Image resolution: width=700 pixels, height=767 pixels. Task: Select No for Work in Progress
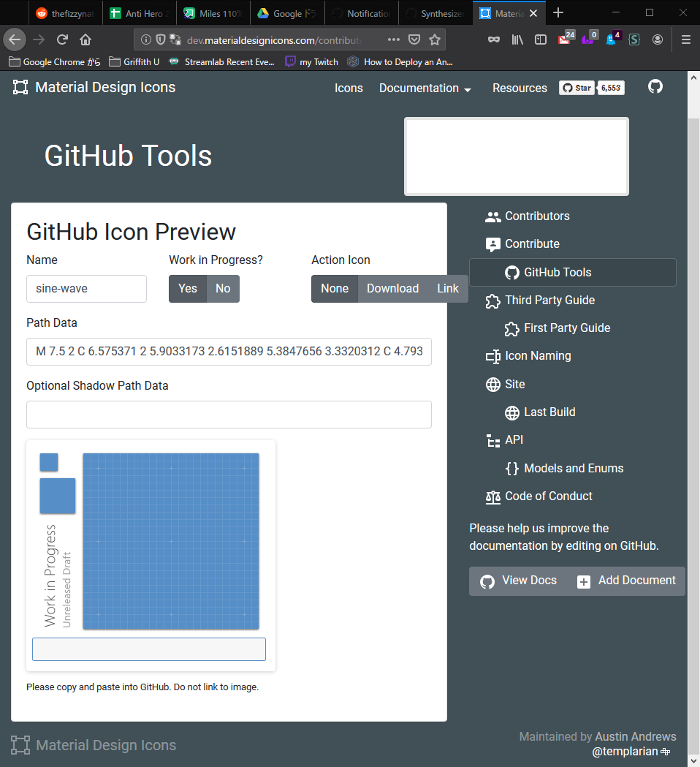[x=223, y=289]
